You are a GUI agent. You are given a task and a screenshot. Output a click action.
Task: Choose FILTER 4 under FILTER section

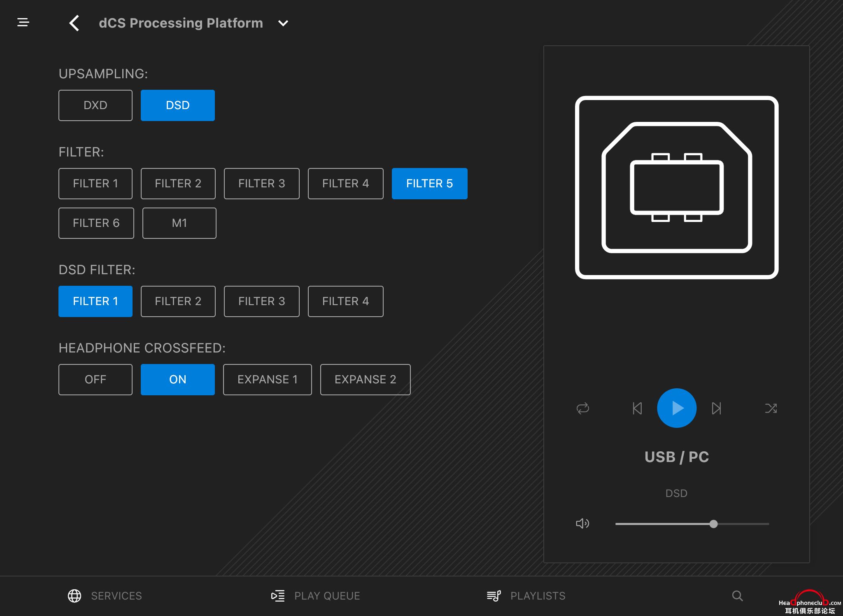point(346,184)
